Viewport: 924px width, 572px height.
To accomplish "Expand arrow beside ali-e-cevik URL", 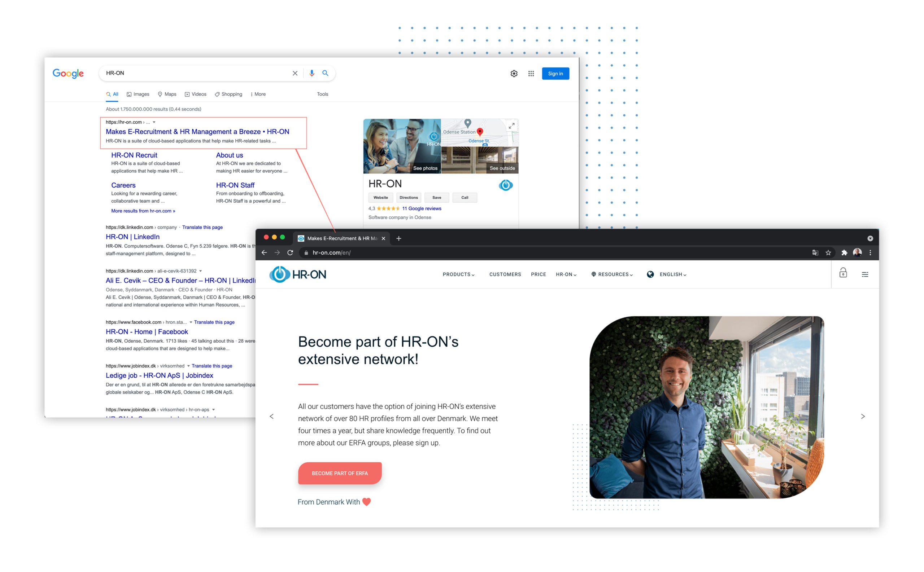I will pos(200,271).
